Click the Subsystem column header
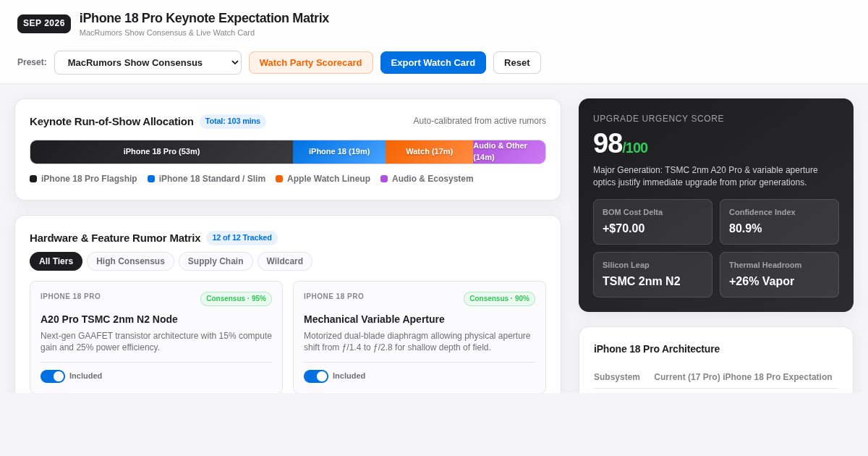Viewport: 868px width, 456px height. point(617,377)
